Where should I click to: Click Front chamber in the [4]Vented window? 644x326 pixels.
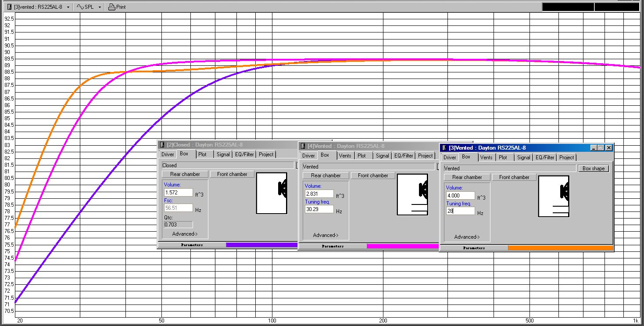[373, 176]
